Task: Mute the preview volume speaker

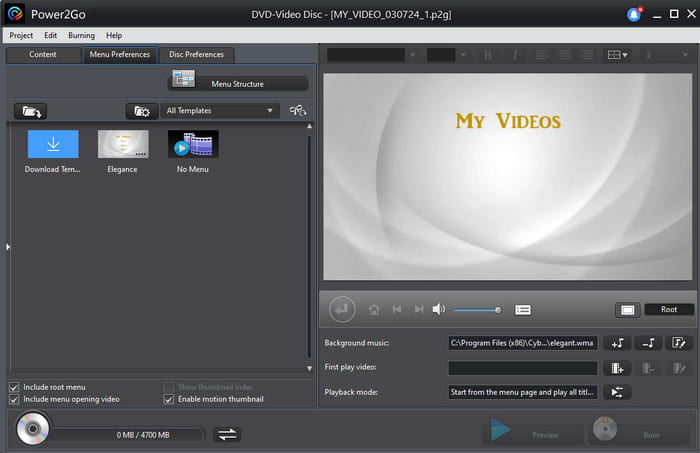Action: (x=439, y=309)
